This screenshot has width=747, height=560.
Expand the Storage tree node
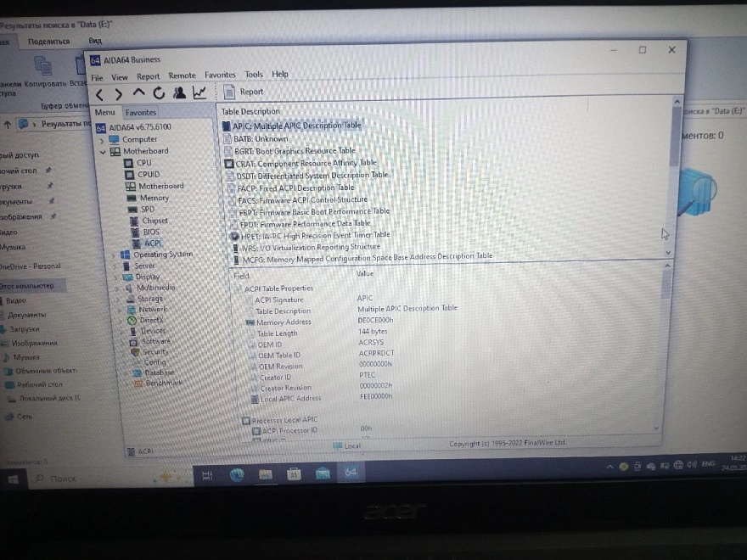point(118,300)
